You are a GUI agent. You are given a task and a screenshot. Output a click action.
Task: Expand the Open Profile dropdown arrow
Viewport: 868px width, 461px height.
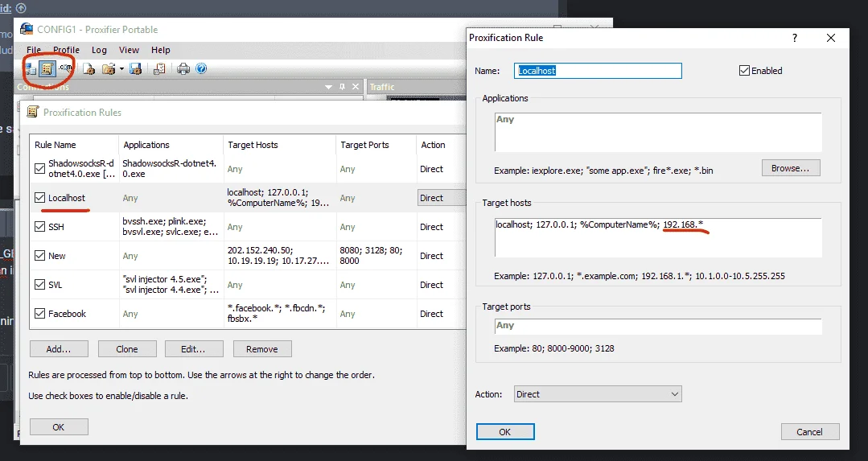(121, 69)
